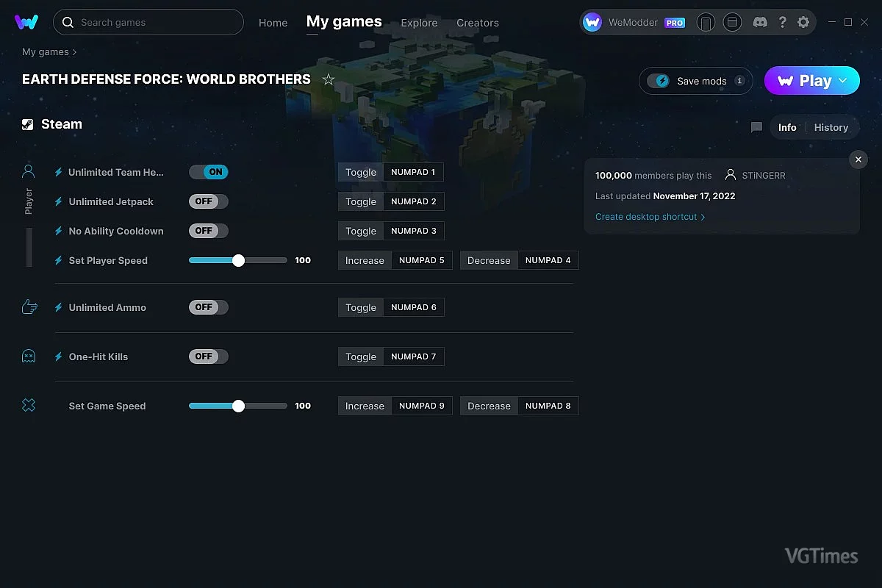Image resolution: width=882 pixels, height=588 pixels.
Task: Open the Discord icon link
Action: coord(760,23)
